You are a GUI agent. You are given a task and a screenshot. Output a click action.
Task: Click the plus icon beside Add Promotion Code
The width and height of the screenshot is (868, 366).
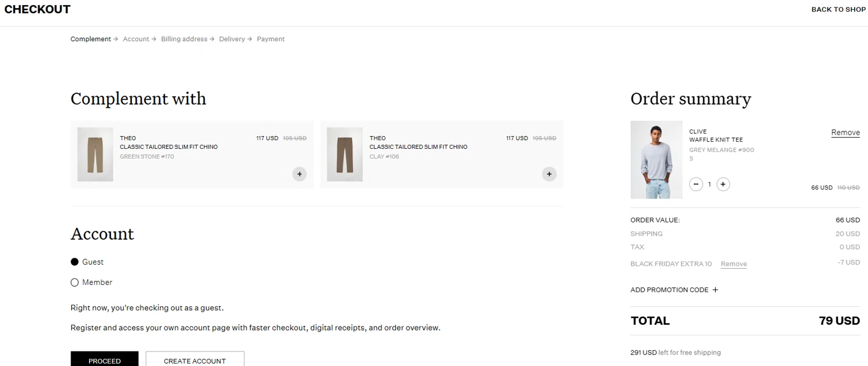tap(715, 290)
